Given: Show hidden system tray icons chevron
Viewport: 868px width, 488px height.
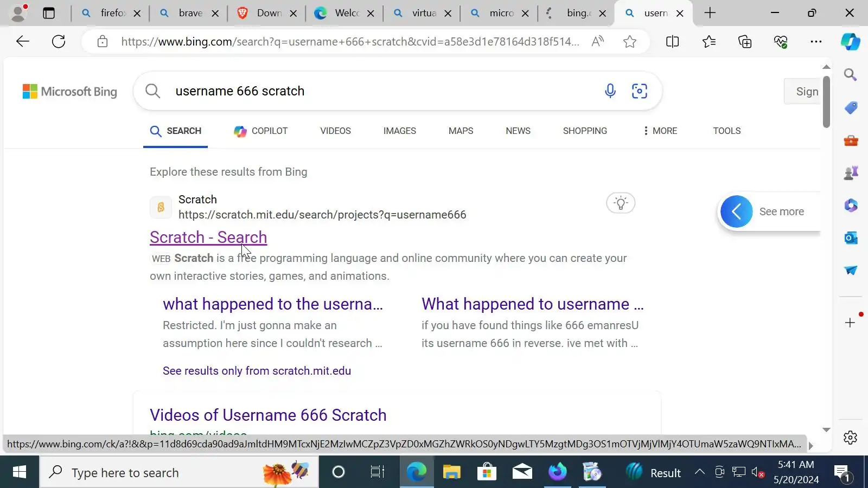Looking at the screenshot, I should point(700,472).
